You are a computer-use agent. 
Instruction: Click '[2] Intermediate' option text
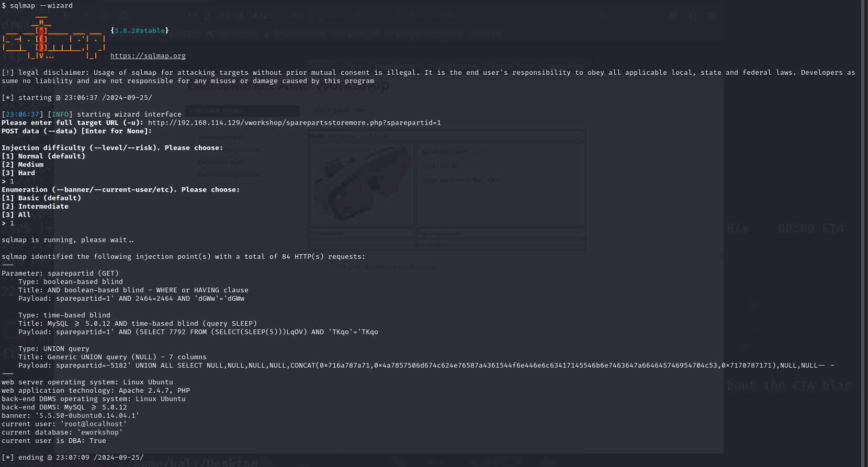(x=35, y=206)
